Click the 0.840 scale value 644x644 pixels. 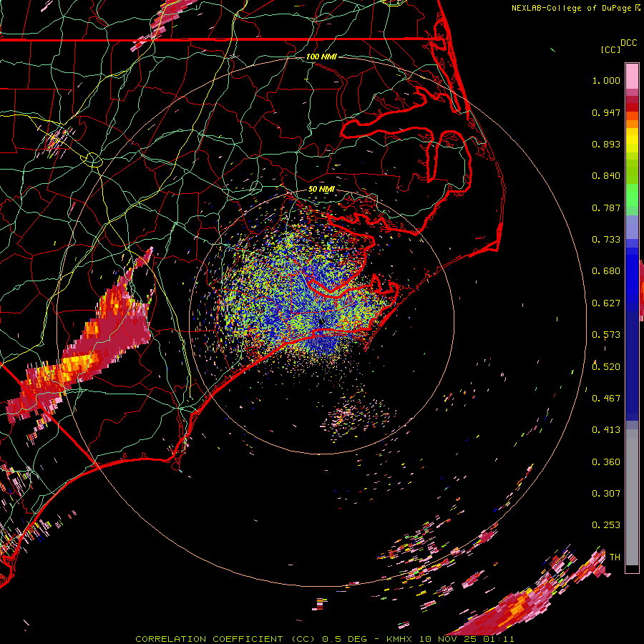[x=606, y=176]
